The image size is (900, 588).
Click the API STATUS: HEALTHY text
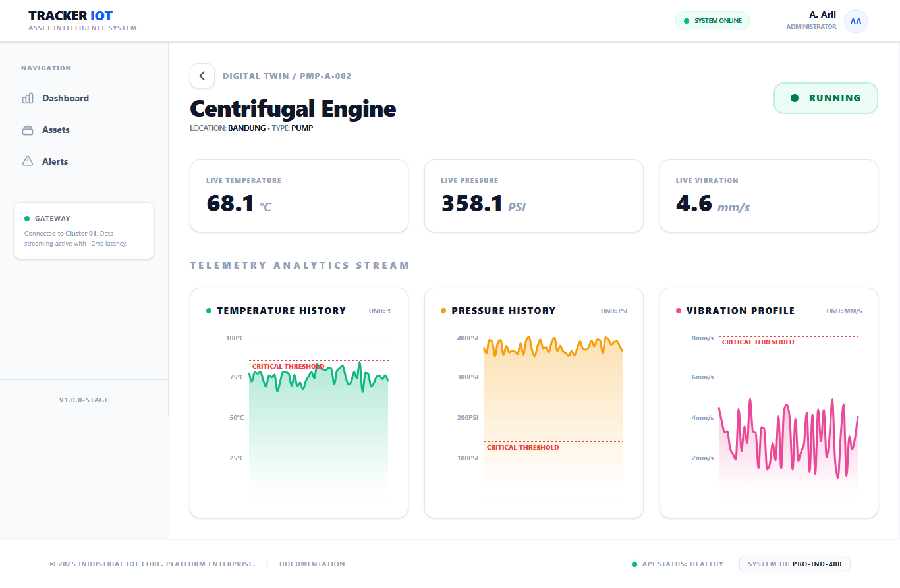[x=683, y=564]
